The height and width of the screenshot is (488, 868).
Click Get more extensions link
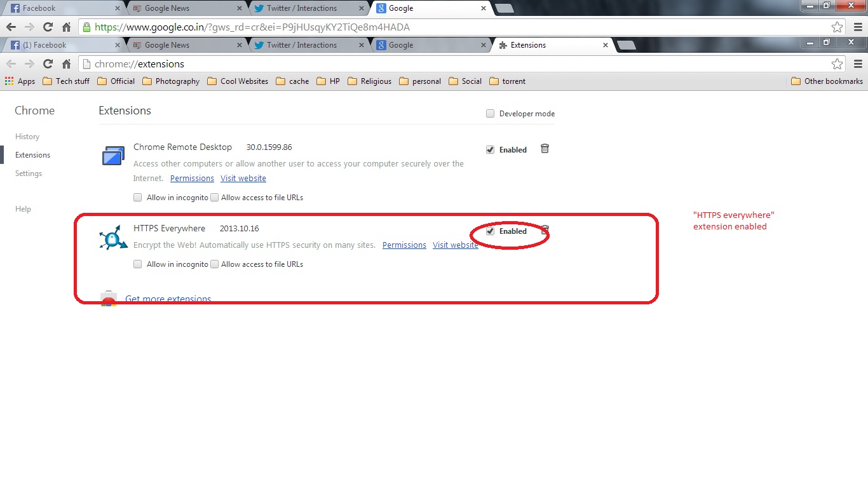[168, 299]
